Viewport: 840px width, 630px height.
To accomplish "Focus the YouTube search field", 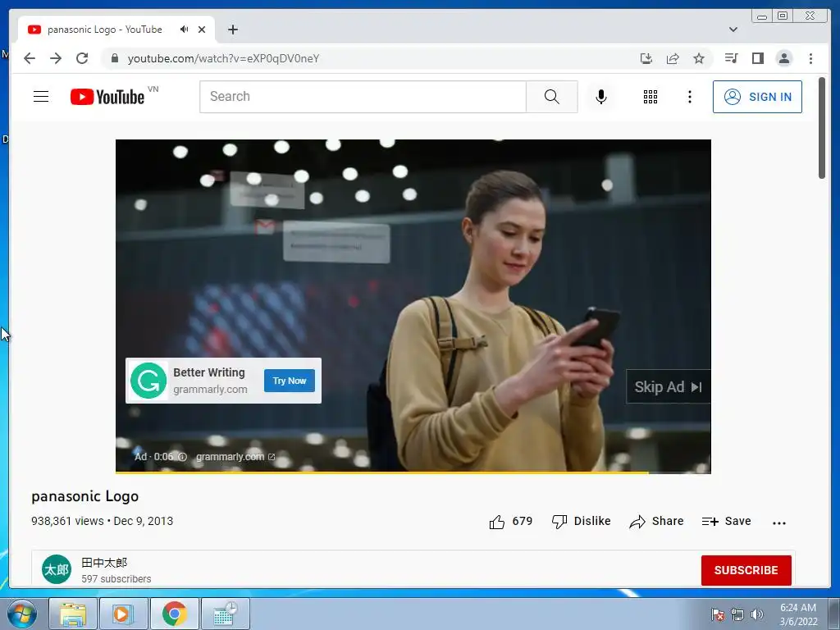I will click(363, 97).
